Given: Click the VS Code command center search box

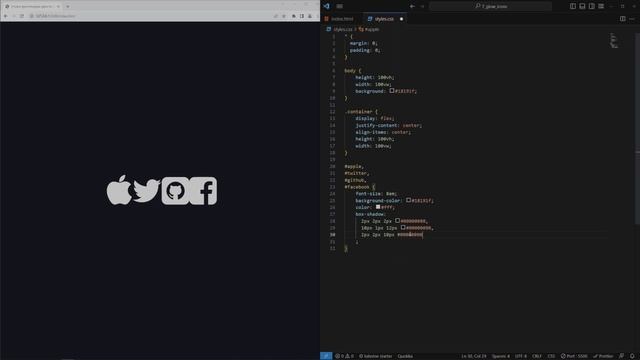Looking at the screenshot, I should tap(491, 6).
